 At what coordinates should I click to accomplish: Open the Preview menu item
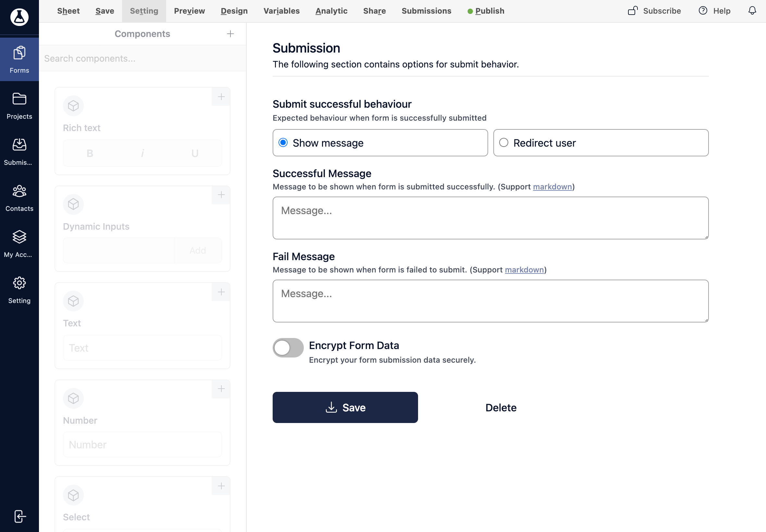190,11
